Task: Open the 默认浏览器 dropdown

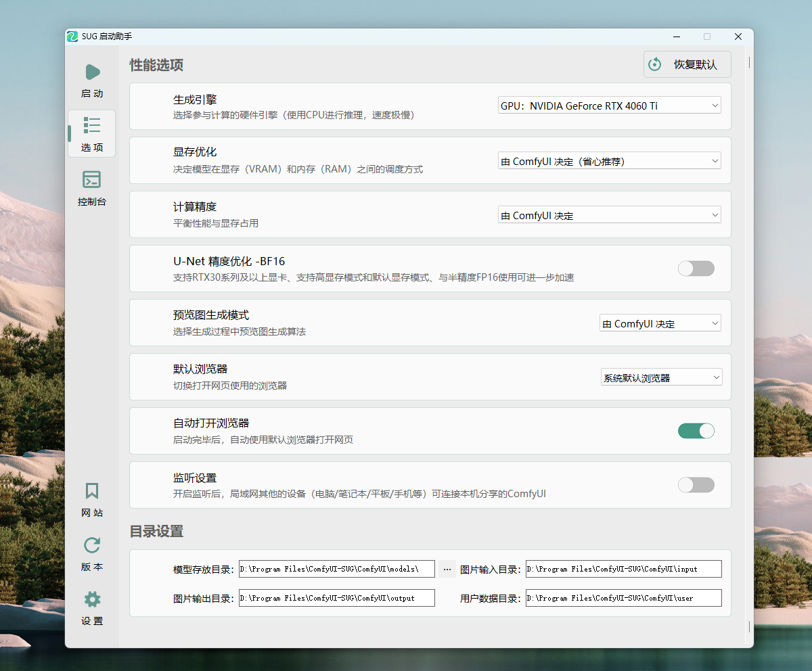Action: pyautogui.click(x=660, y=377)
